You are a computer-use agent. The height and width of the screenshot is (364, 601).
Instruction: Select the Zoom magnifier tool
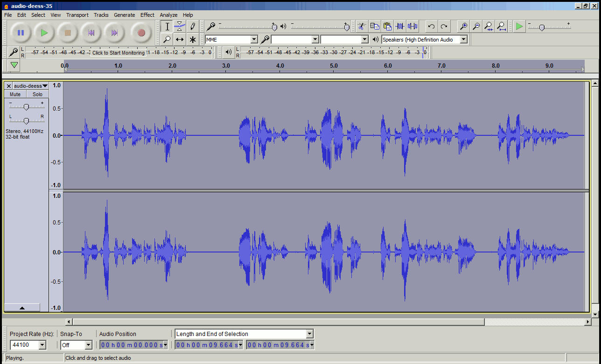point(167,40)
